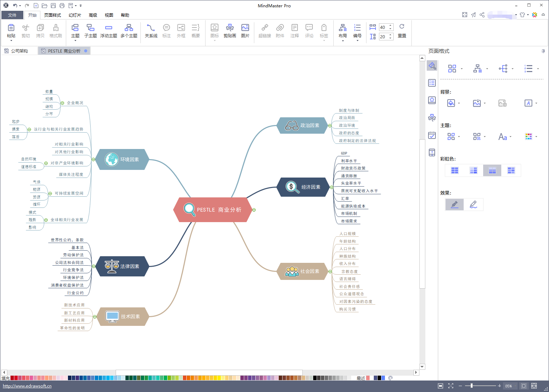Collapse the 政治因素 branch toggle

(330, 126)
